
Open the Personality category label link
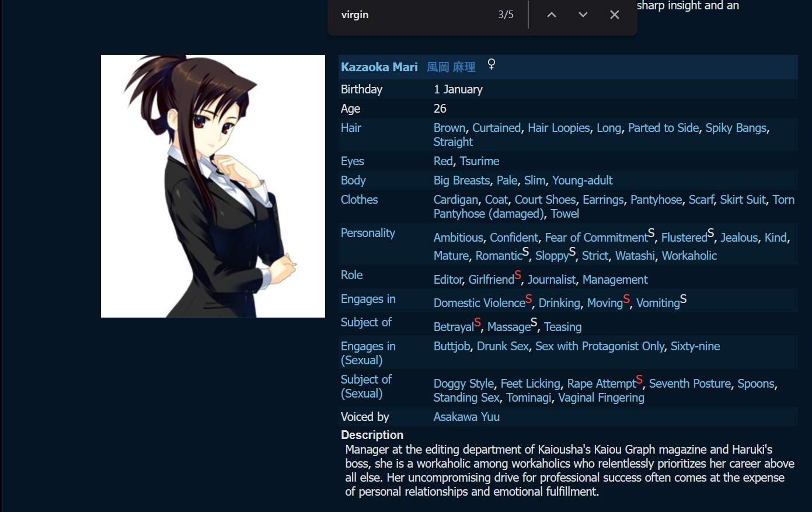point(368,233)
